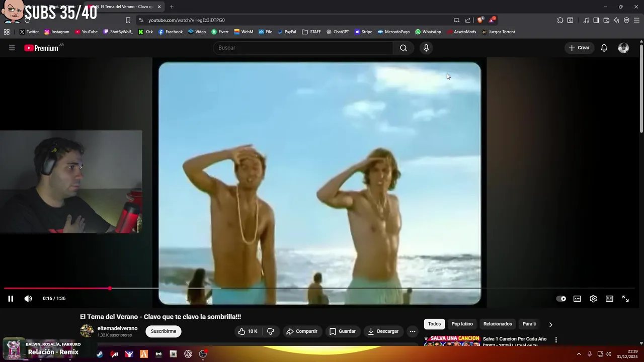Start voice search with microphone icon
Screen dimensions: 644x362
(426, 48)
